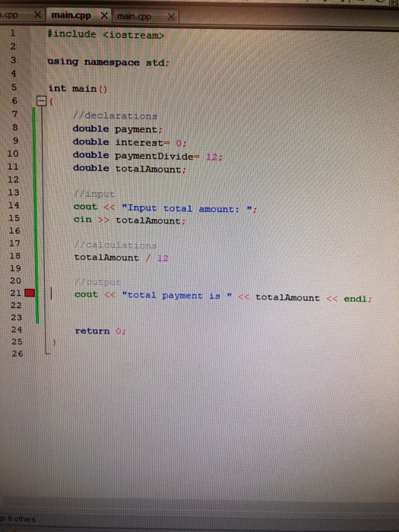Screen dimensions: 399x532
Task: Click 'using namespace std;' line
Action: (x=108, y=62)
